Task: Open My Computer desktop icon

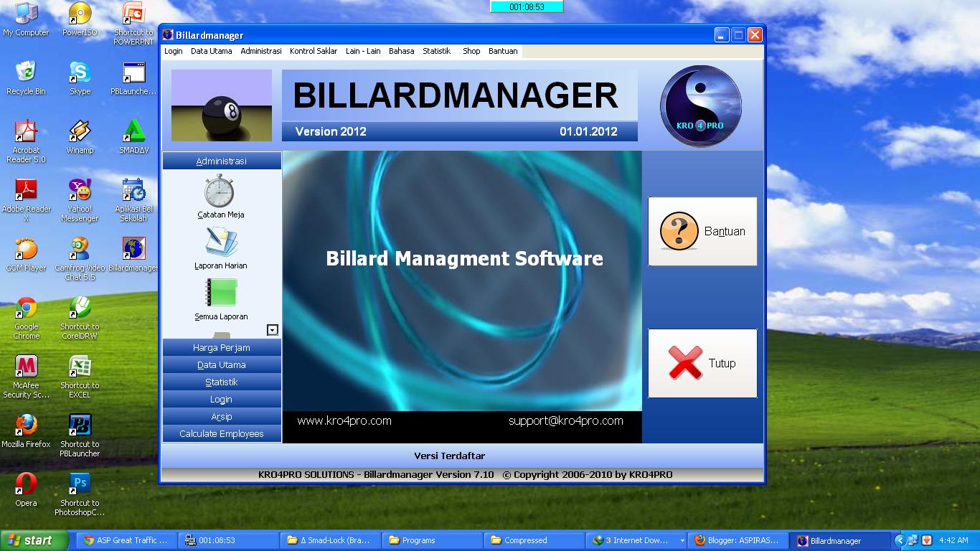Action: [26, 19]
